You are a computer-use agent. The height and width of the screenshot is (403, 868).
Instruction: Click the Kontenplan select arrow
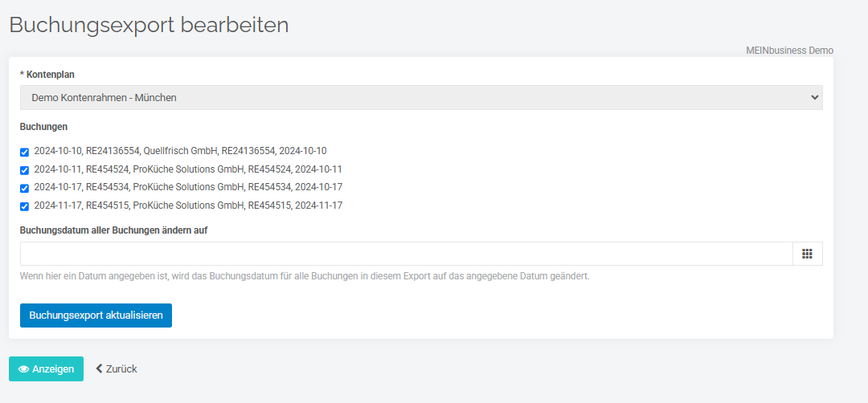(814, 97)
